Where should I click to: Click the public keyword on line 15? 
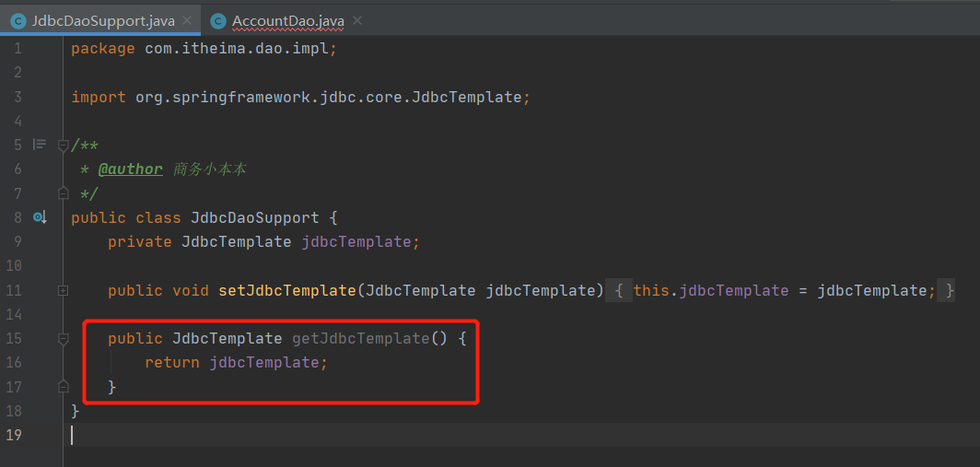[x=135, y=339]
